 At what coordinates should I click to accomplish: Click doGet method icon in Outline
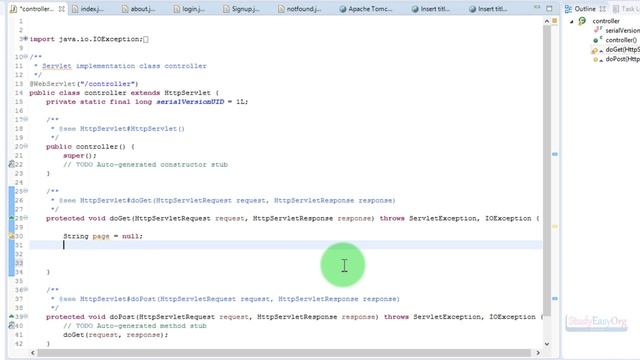click(x=596, y=50)
